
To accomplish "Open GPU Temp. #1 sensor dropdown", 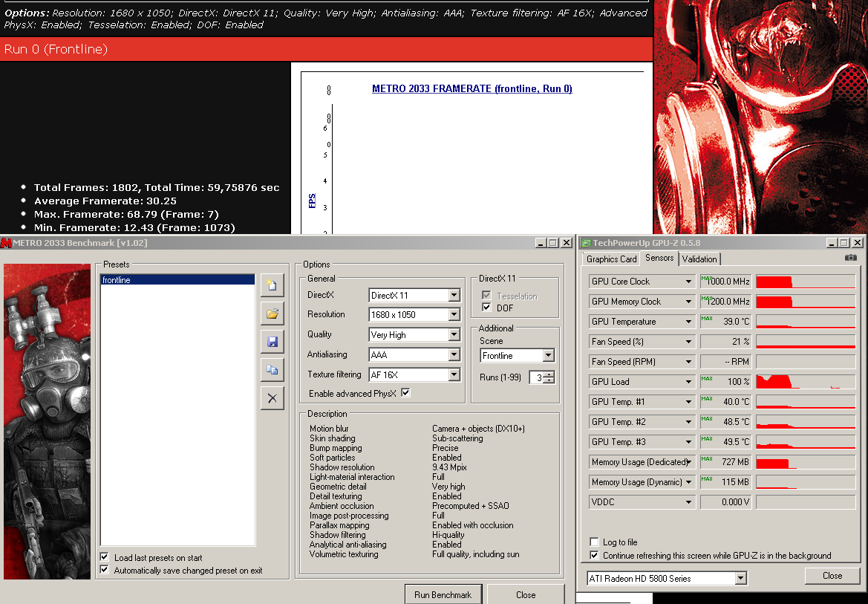I will 688,402.
